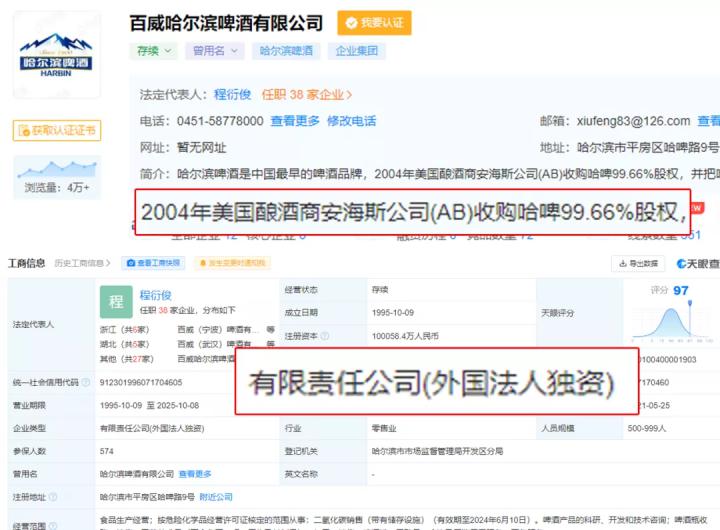720x530 pixels.
Task: Click 修改电话 link
Action: tap(351, 121)
